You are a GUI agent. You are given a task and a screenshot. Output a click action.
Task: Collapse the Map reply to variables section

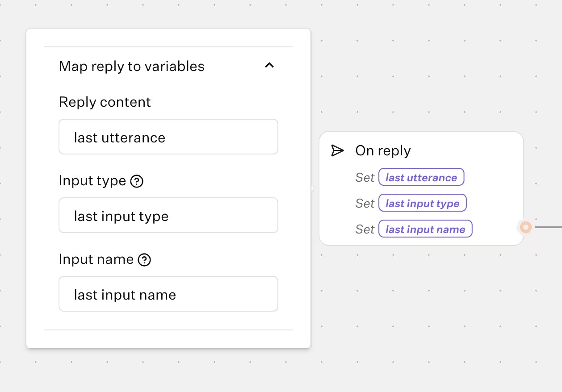tap(269, 65)
